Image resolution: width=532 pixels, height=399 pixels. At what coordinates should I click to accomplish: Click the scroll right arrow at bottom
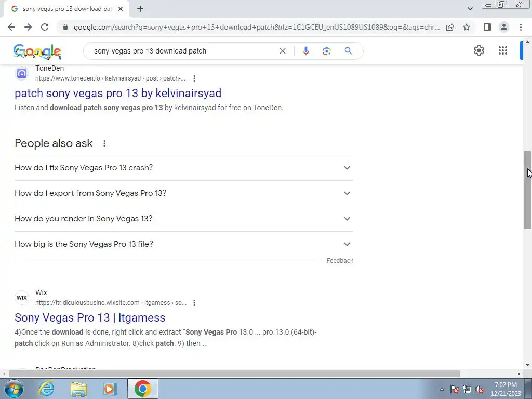(x=519, y=374)
